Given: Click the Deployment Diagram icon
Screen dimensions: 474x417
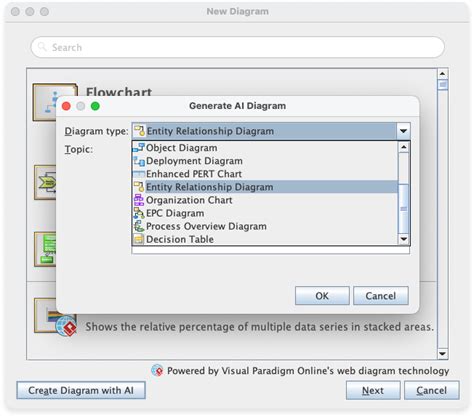Looking at the screenshot, I should point(139,161).
